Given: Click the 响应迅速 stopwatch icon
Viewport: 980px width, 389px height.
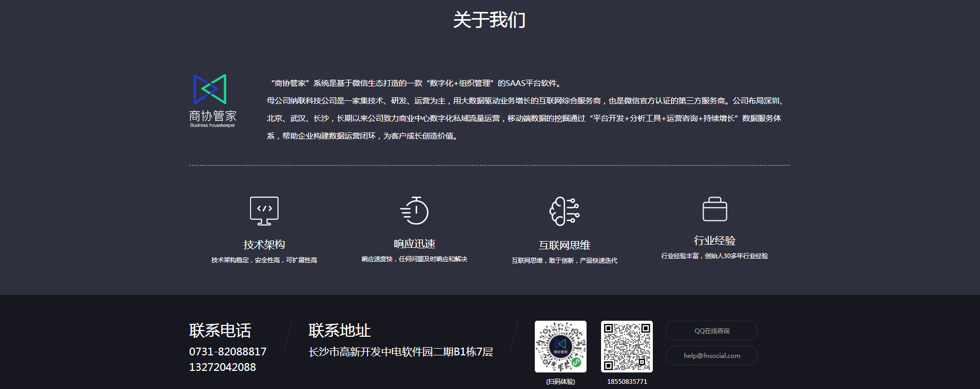Looking at the screenshot, I should (x=414, y=211).
